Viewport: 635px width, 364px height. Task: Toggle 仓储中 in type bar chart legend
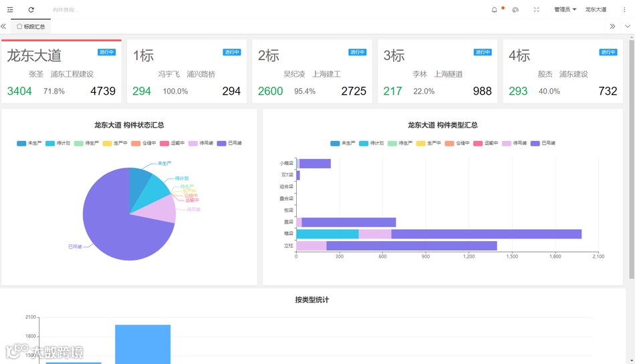click(x=457, y=143)
